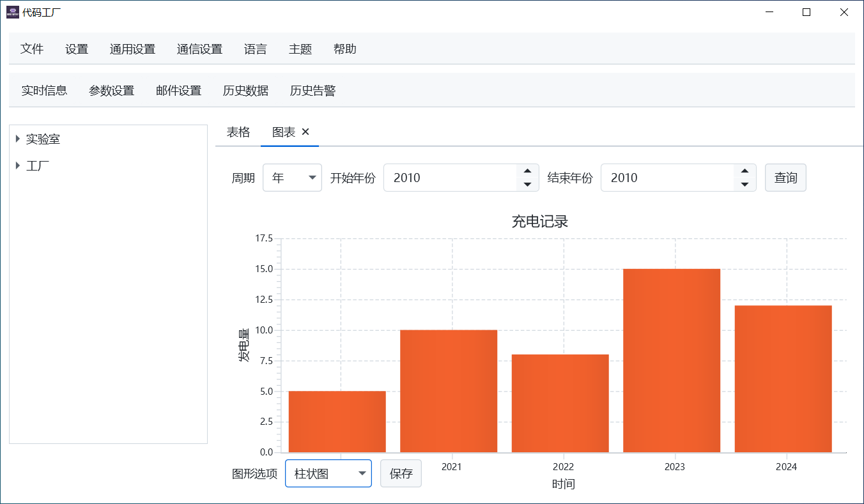Select the 图表 tab
The image size is (864, 504).
(284, 132)
